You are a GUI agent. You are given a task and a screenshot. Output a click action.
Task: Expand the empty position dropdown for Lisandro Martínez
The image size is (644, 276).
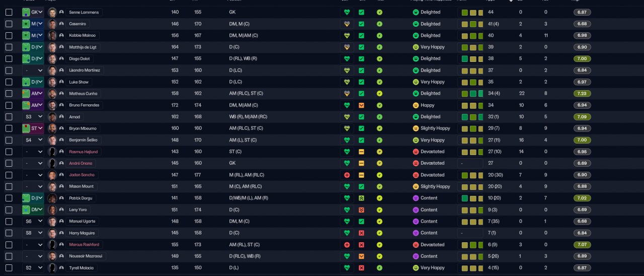pyautogui.click(x=33, y=71)
